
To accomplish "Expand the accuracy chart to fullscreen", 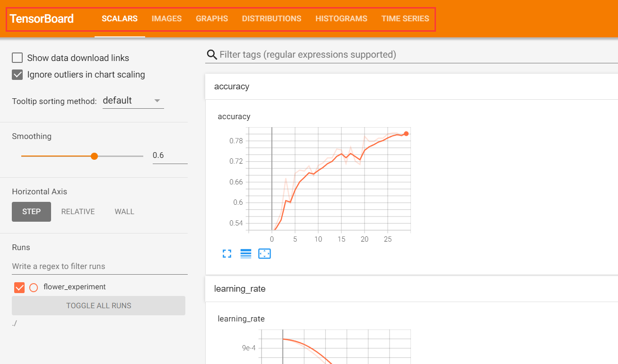I will (x=227, y=253).
